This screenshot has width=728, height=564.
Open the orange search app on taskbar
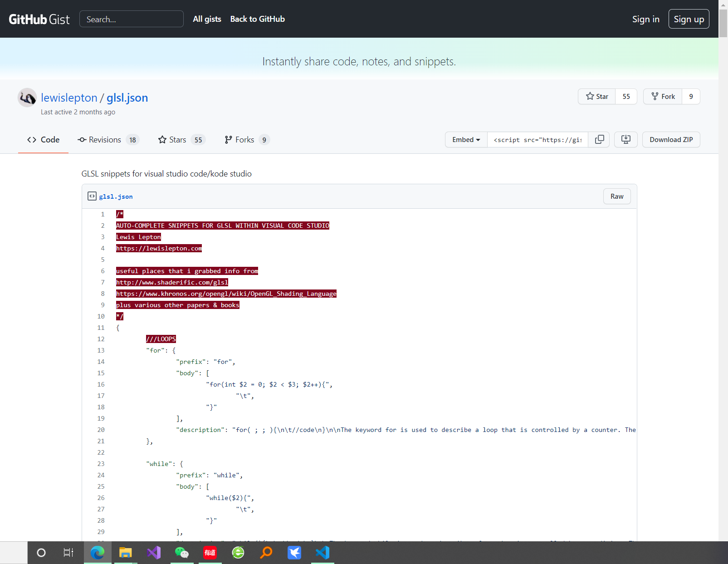(x=266, y=553)
